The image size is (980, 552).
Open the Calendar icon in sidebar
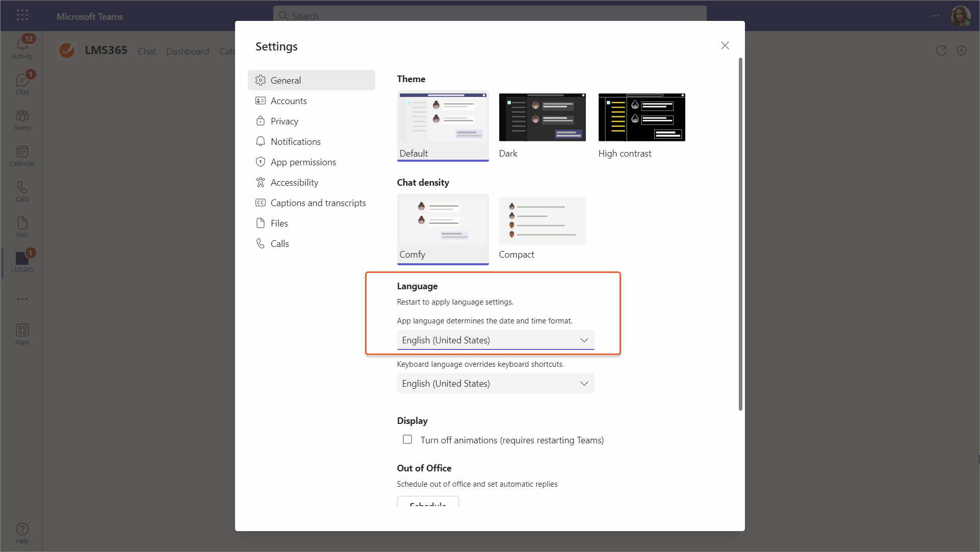click(x=22, y=155)
